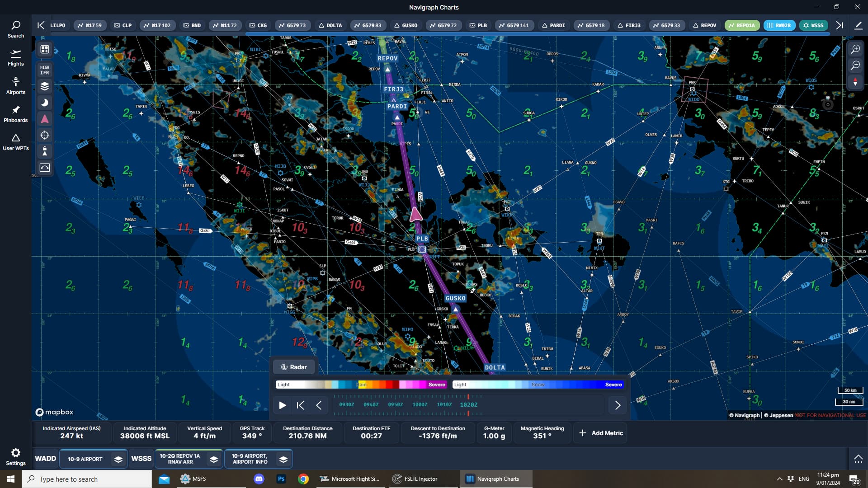Screen dimensions: 868x488
Task: Jump to last waypoint in route bar
Action: (x=840, y=25)
